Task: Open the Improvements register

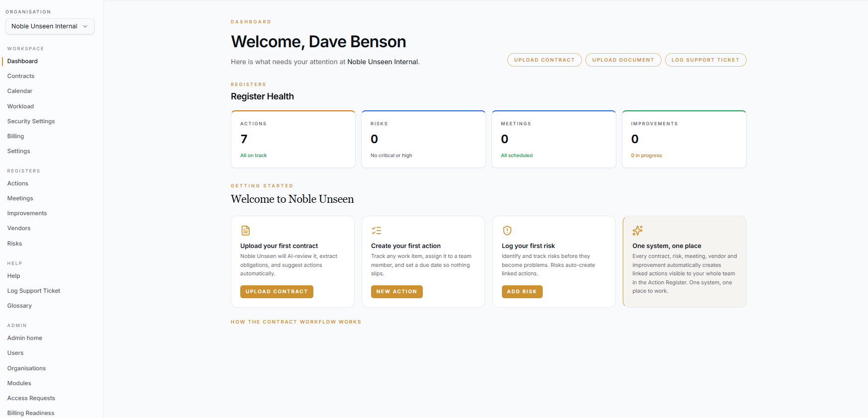Action: click(27, 213)
